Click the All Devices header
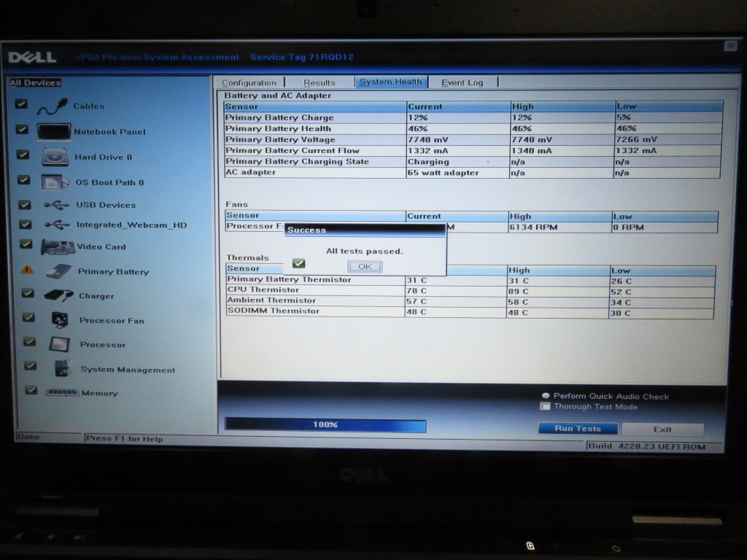Image resolution: width=747 pixels, height=560 pixels. click(x=36, y=83)
